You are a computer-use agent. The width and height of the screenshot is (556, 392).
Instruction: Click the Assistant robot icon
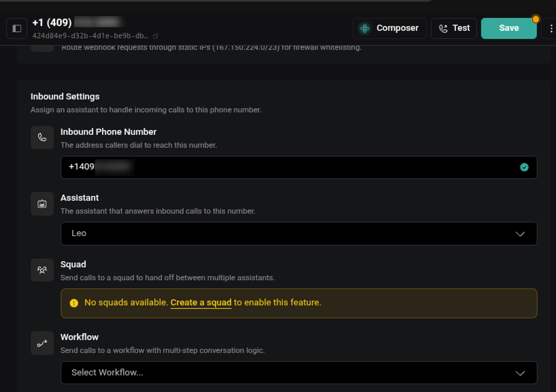tap(42, 204)
